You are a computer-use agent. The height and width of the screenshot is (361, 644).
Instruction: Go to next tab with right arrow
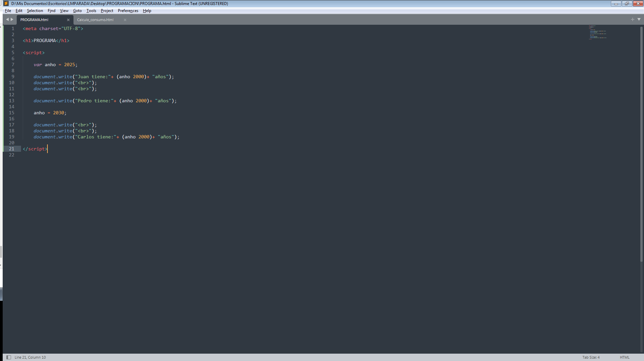(x=12, y=19)
